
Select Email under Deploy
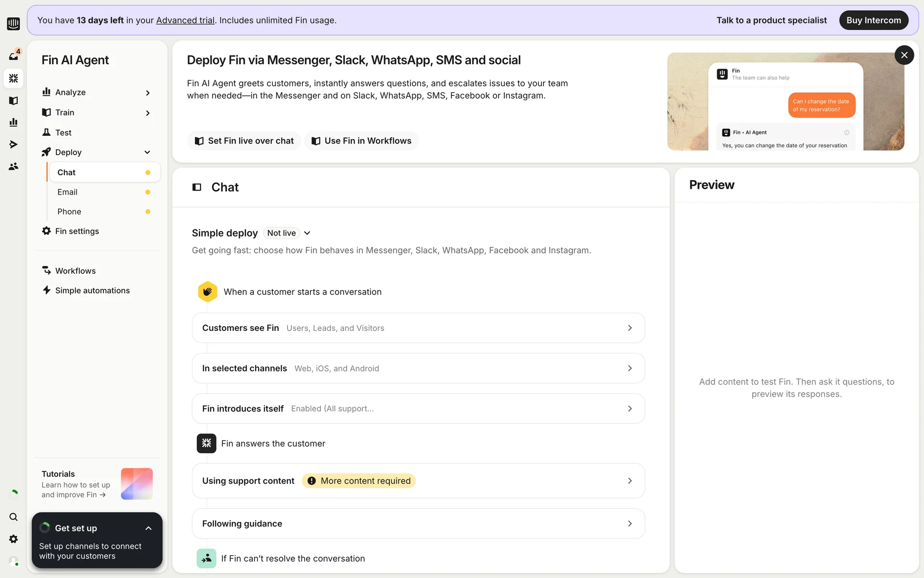click(67, 192)
